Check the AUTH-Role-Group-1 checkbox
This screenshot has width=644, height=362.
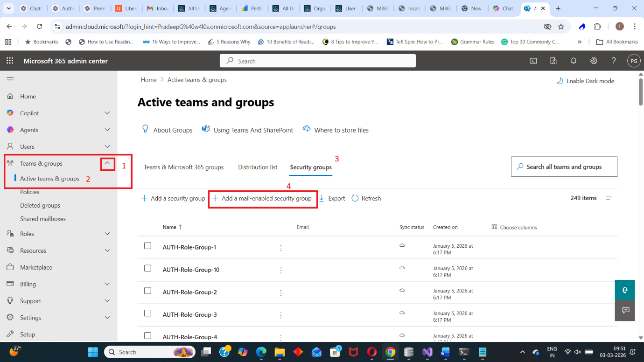148,246
